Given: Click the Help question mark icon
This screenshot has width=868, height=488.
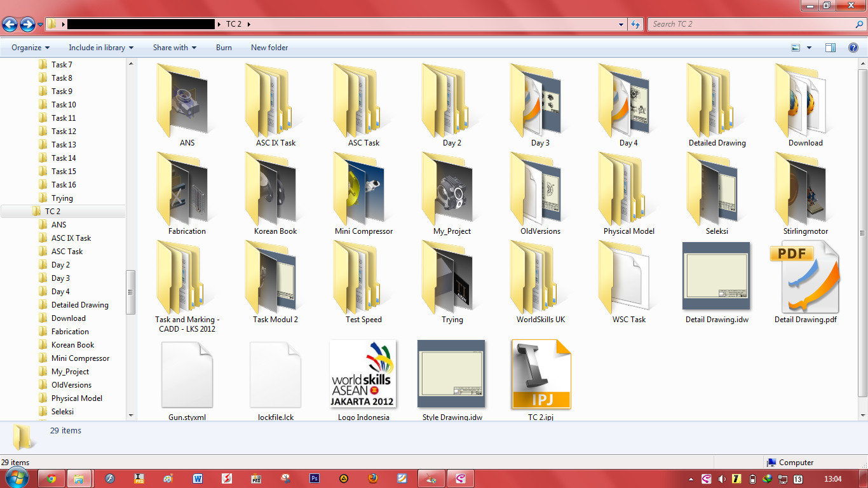Looking at the screenshot, I should (853, 47).
